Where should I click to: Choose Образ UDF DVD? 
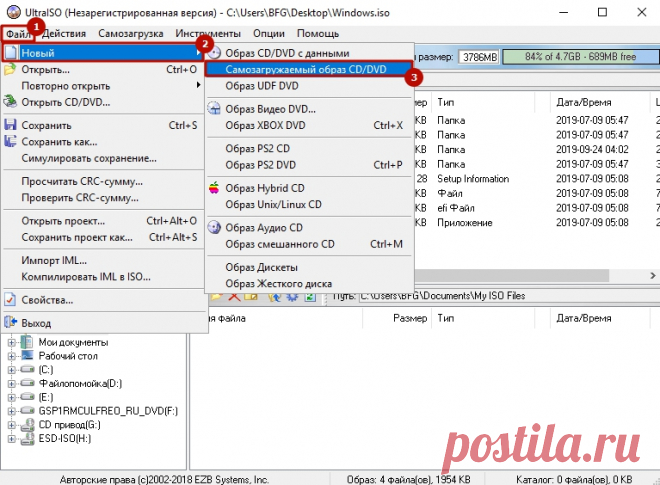click(309, 85)
